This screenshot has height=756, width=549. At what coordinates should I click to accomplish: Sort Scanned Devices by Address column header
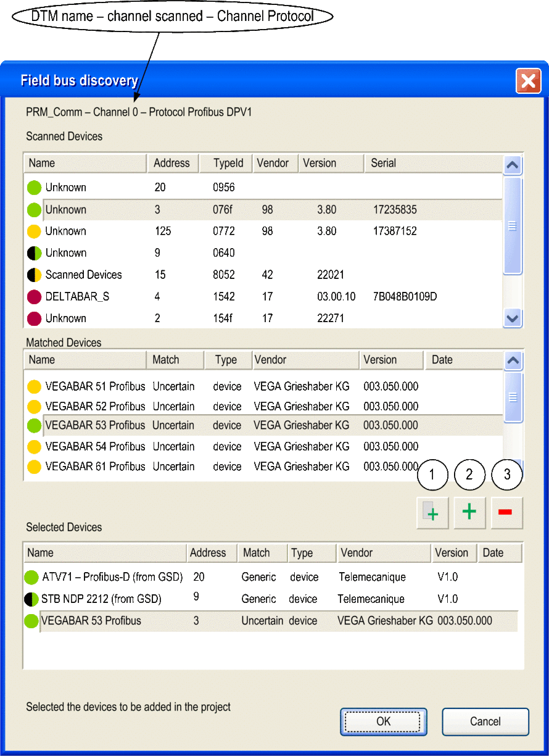pos(173,163)
